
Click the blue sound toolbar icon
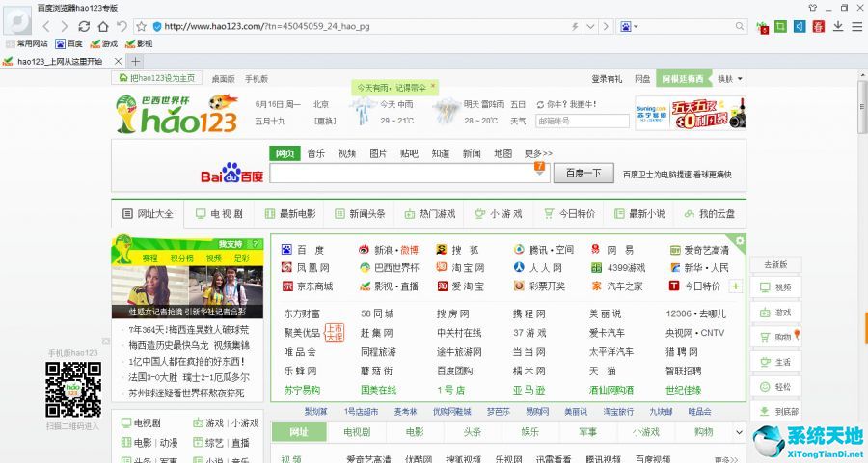[x=800, y=26]
